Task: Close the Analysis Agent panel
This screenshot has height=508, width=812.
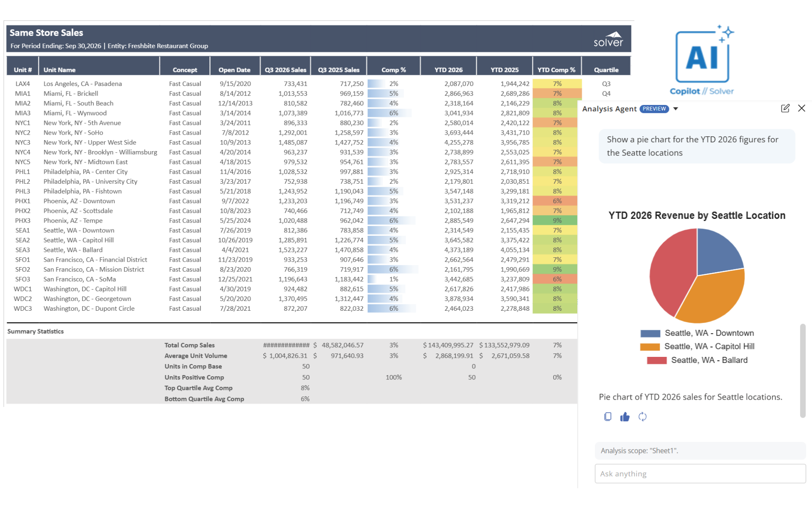Action: (x=801, y=108)
